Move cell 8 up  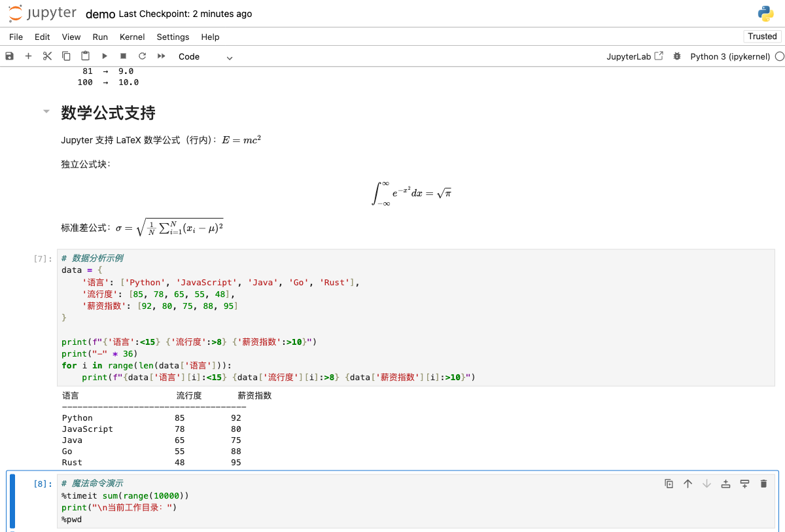687,483
